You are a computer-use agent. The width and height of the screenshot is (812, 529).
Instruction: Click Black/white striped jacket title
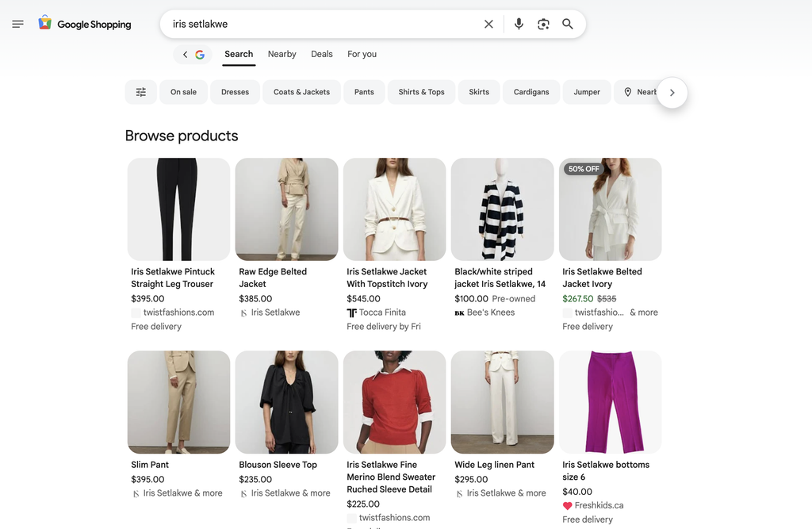tap(500, 278)
